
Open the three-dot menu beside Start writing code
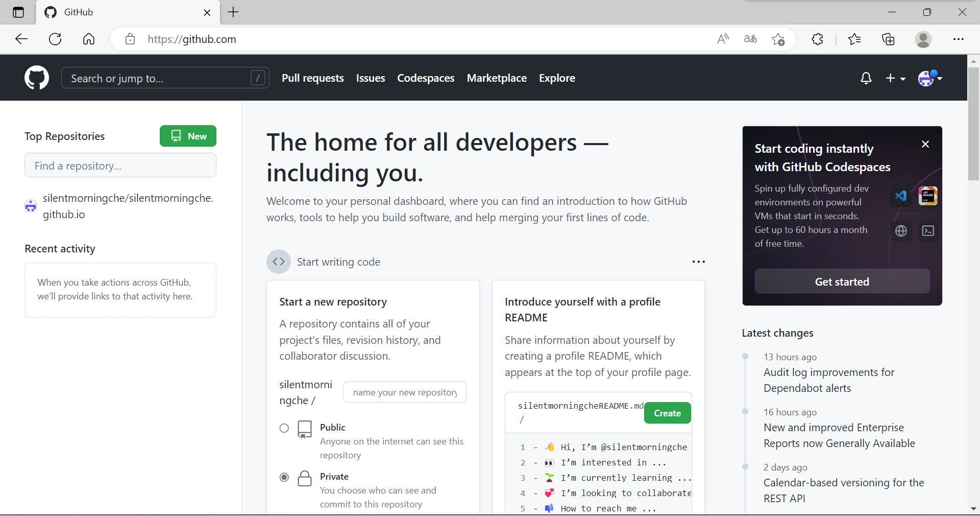[698, 262]
